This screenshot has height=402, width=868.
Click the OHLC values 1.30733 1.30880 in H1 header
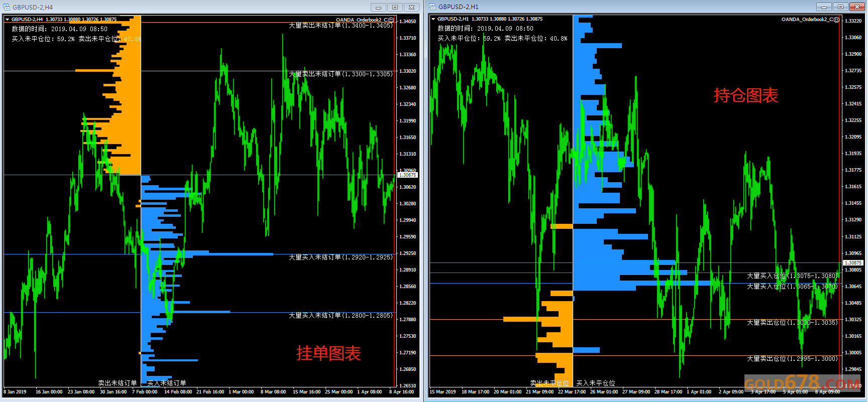click(489, 19)
